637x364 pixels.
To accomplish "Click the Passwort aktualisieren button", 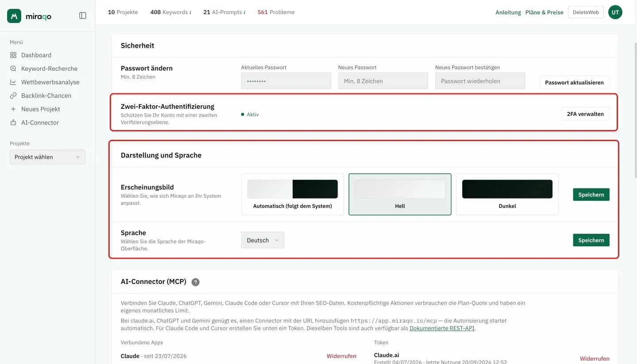I will pos(574,83).
